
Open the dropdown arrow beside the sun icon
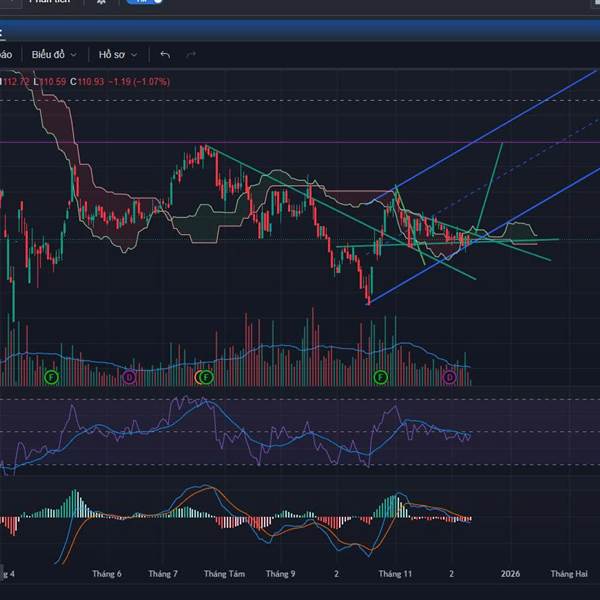coord(115,3)
